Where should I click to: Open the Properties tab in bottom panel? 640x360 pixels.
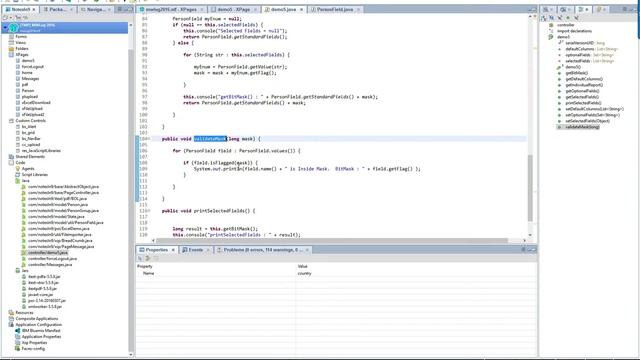coord(157,249)
